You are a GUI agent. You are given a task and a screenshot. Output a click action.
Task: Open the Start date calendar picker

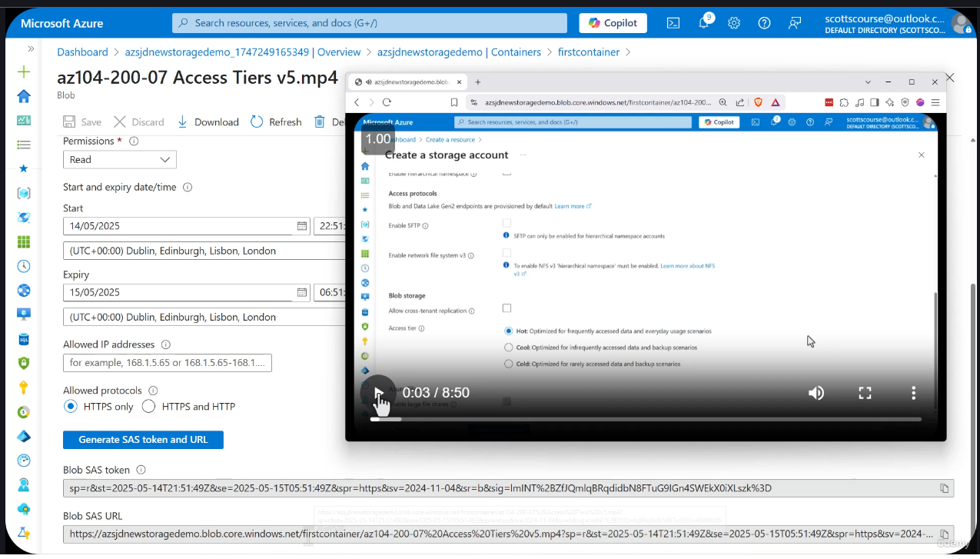pos(302,225)
